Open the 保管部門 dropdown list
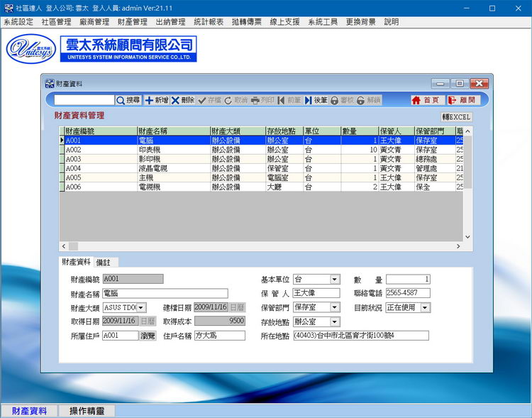 335,307
